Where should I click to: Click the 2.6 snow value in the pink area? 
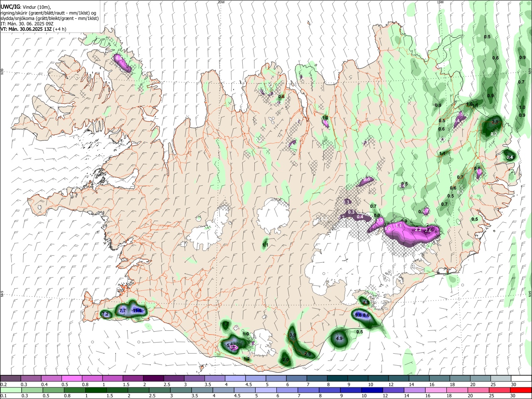point(428,230)
